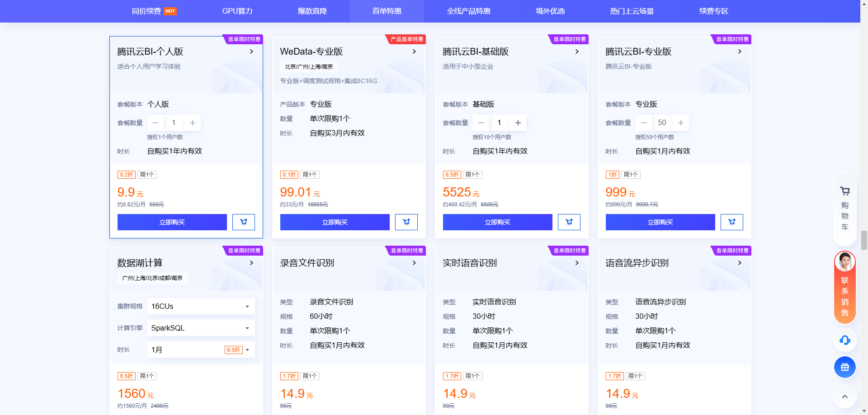Add 腾讯云BI-个人版 to cart icon
This screenshot has width=868, height=415.
click(x=244, y=222)
